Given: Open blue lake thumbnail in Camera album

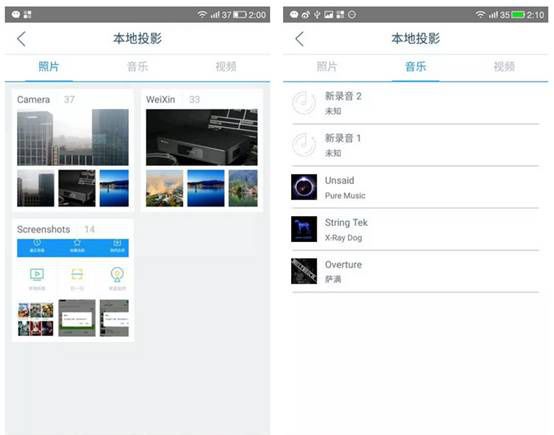Looking at the screenshot, I should point(114,188).
